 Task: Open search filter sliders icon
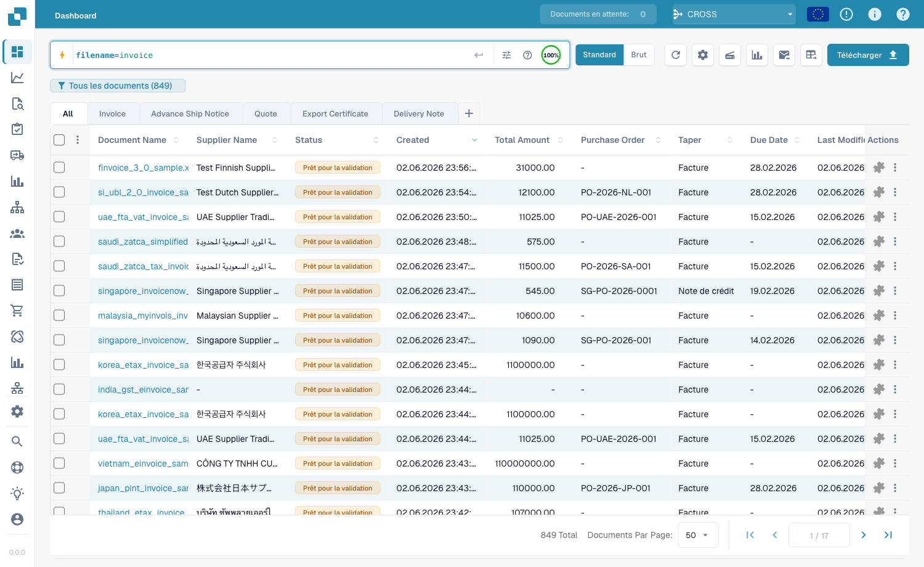tap(506, 55)
